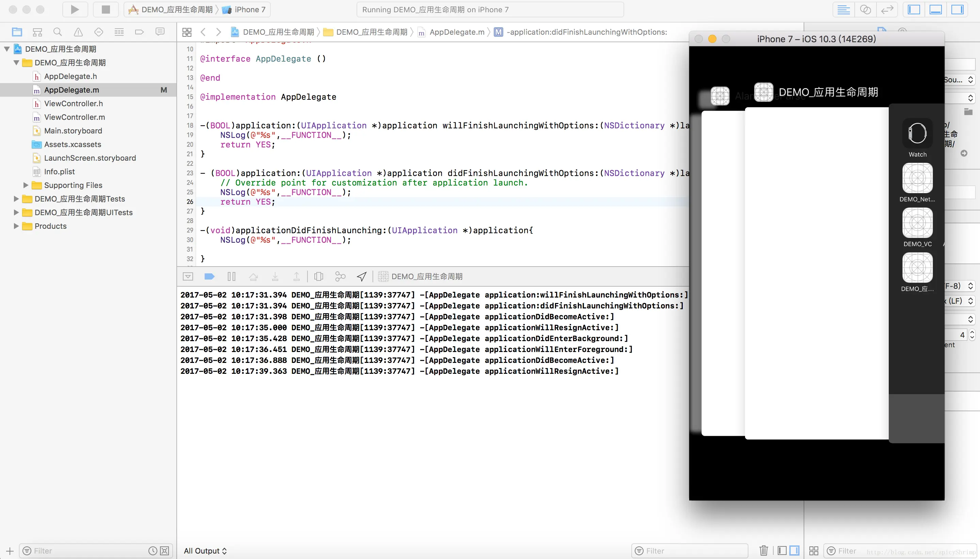Open the All Output dropdown
Viewport: 980px width, 559px height.
[x=205, y=550]
